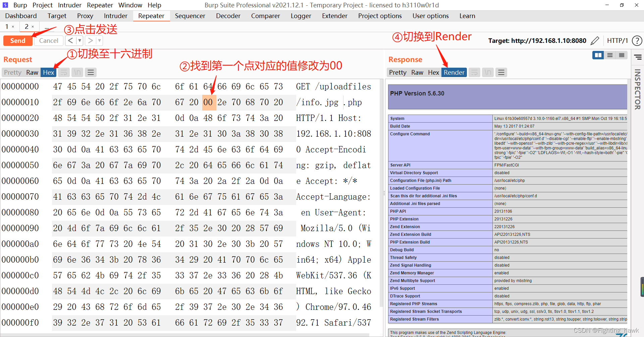Screen dimensions: 644x337
Task: Click the Cancel button
Action: [x=49, y=41]
